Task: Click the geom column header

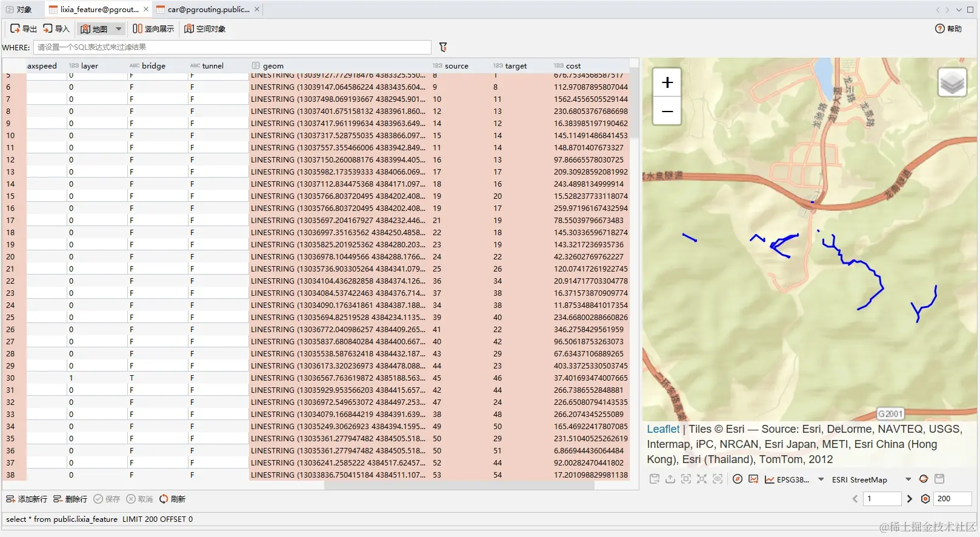Action: click(x=339, y=65)
